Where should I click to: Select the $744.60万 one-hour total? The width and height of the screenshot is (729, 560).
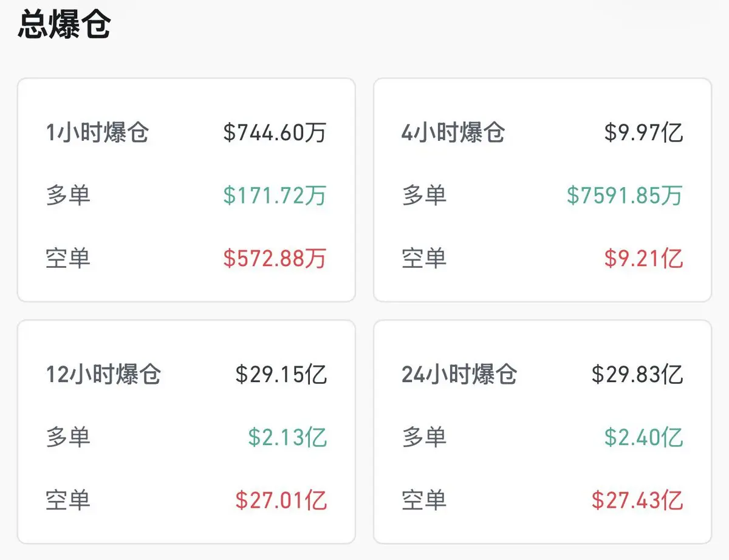click(x=275, y=132)
